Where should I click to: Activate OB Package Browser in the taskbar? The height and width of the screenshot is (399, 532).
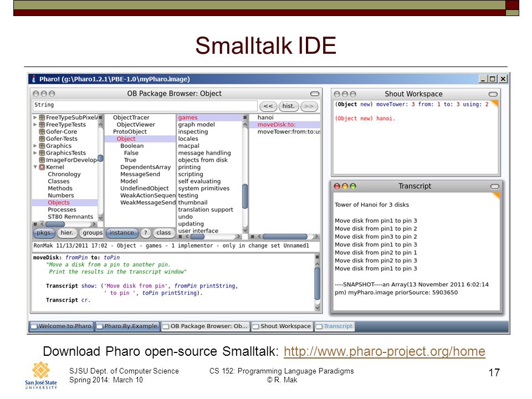[206, 326]
